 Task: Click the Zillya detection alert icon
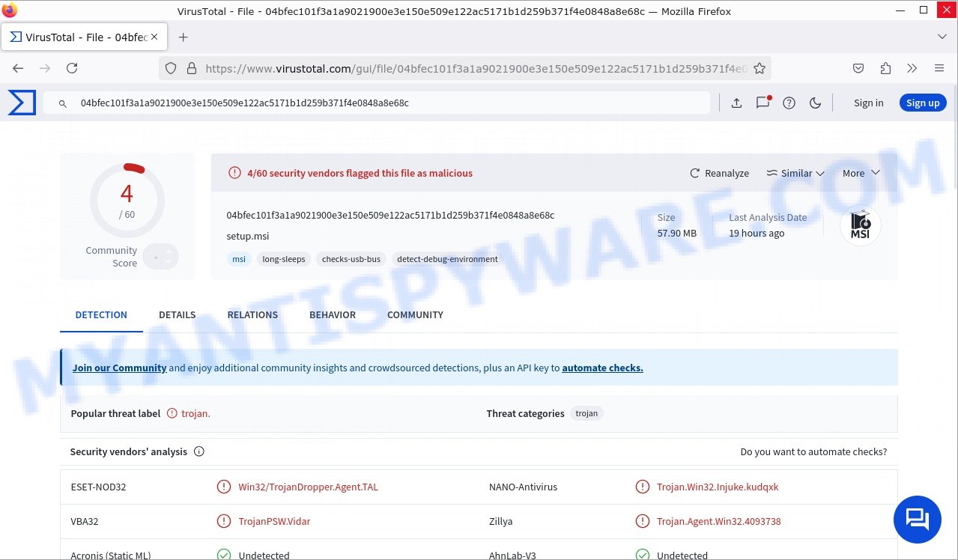(x=642, y=521)
